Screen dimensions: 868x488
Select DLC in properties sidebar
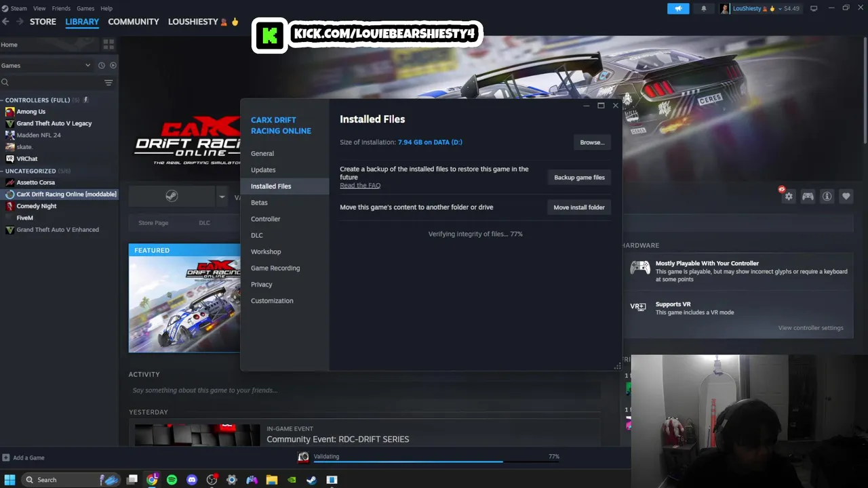pyautogui.click(x=285, y=235)
